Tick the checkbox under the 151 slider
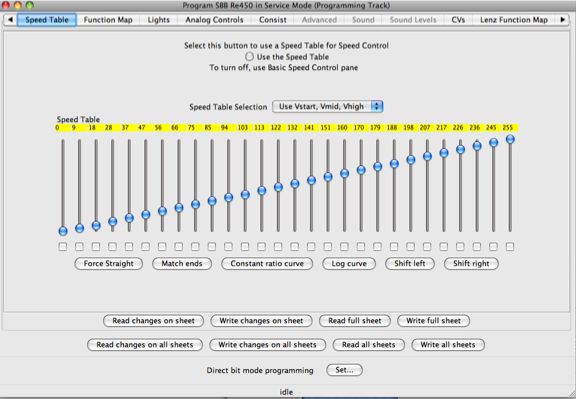The width and height of the screenshot is (576, 399). point(328,247)
